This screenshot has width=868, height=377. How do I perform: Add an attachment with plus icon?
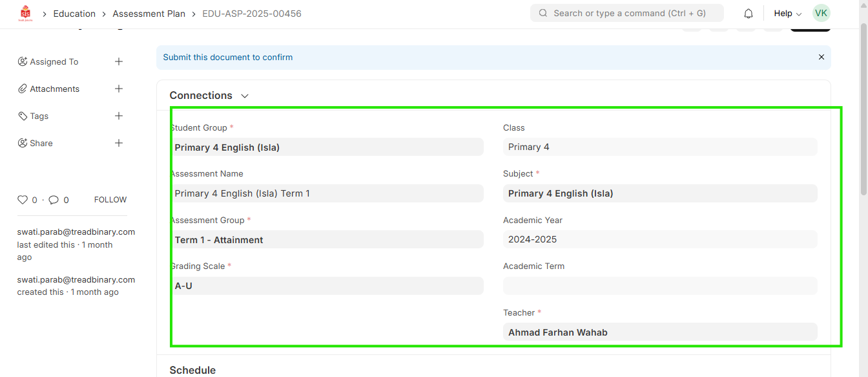click(x=119, y=89)
